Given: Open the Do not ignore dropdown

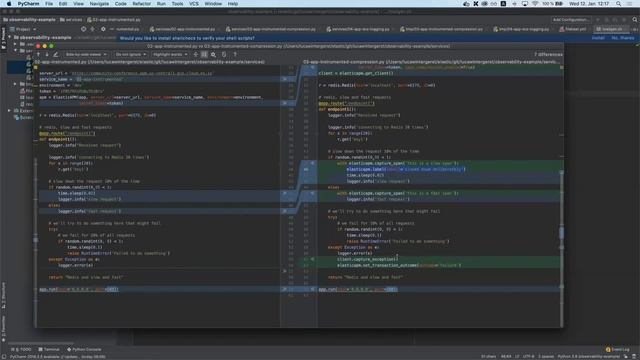Looking at the screenshot, I should [131, 54].
